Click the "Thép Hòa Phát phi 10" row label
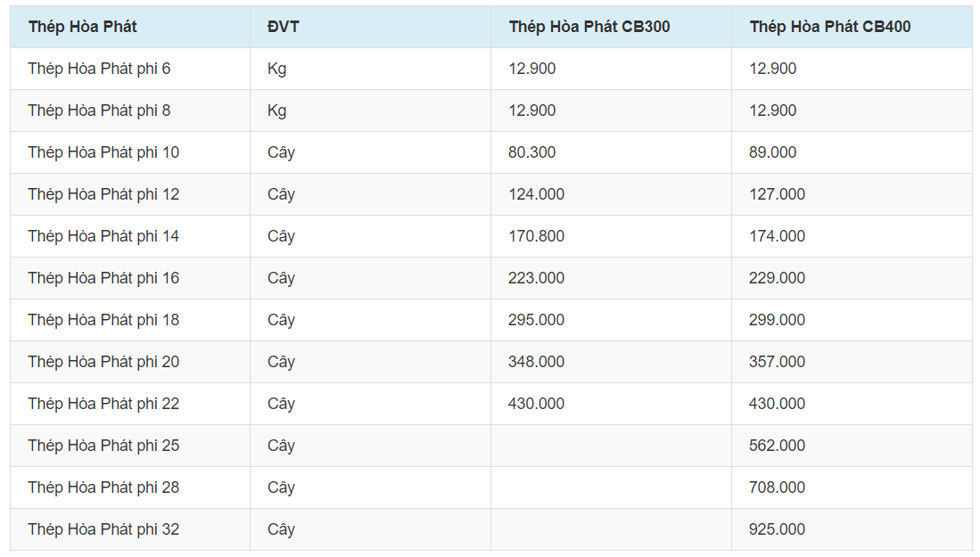 point(103,152)
